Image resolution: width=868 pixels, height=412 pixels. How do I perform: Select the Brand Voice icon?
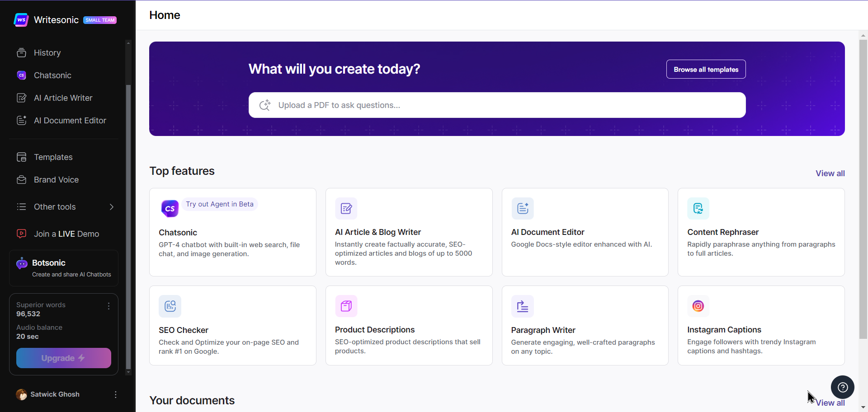coord(21,179)
